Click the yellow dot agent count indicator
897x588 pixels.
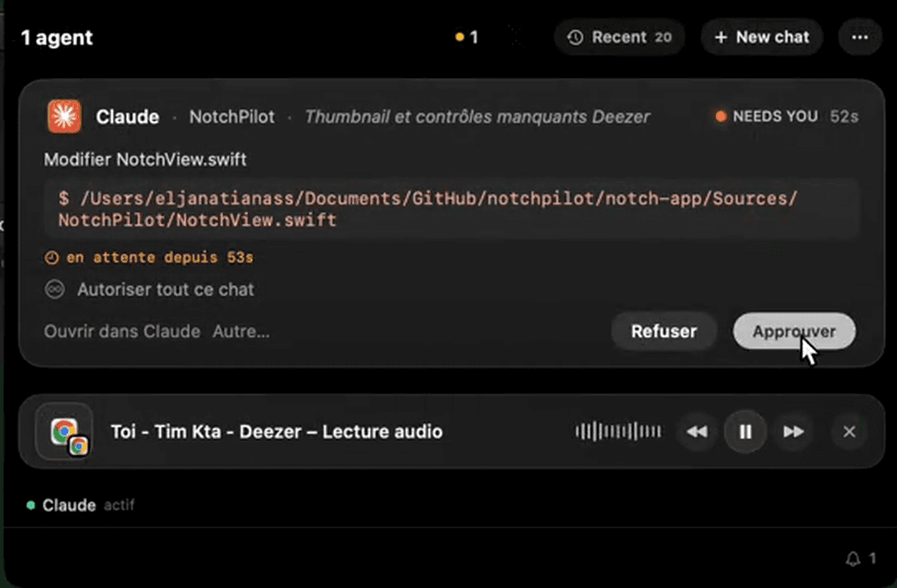coord(466,37)
